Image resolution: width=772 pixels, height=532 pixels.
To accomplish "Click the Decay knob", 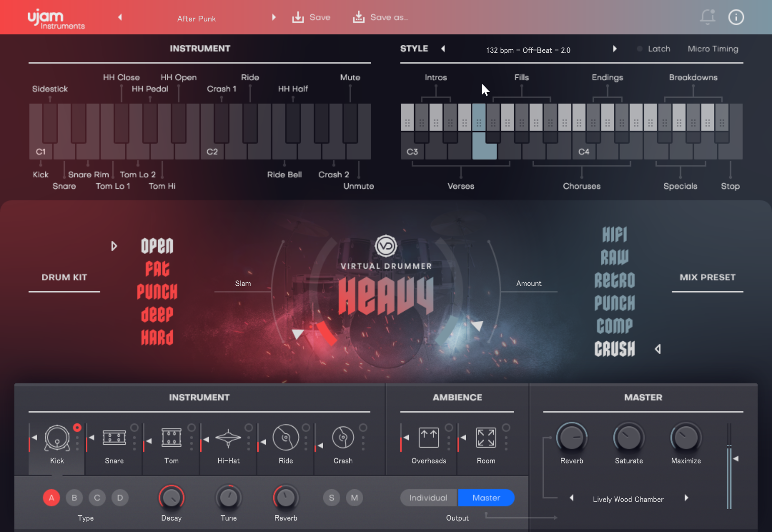I will (x=172, y=498).
